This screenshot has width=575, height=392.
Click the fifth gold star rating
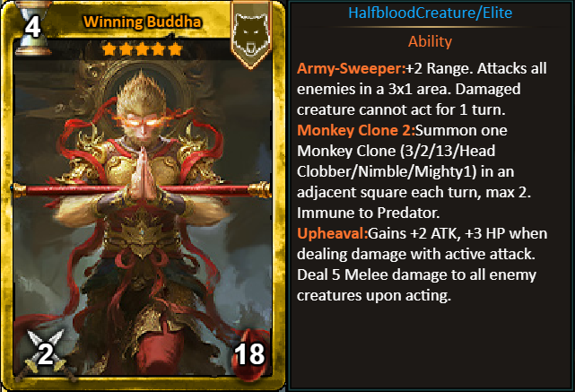175,48
